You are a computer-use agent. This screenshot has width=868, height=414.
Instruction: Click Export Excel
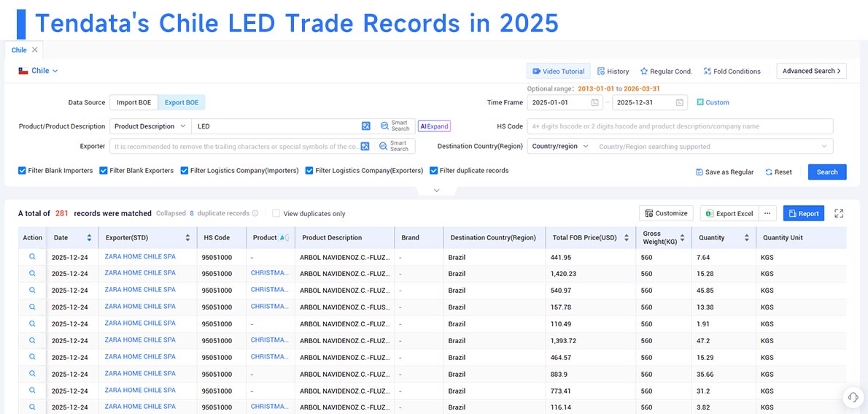tap(729, 213)
